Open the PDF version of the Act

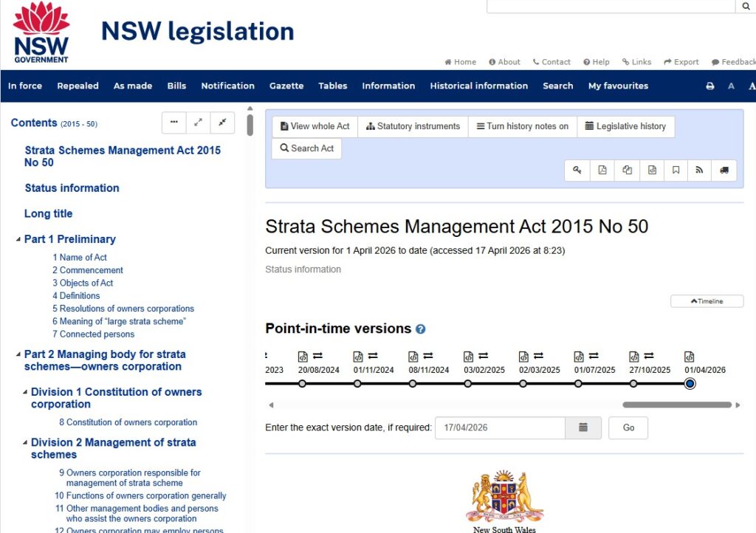pos(602,171)
